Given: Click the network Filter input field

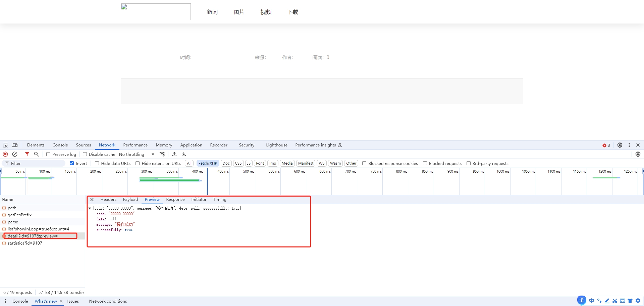Looking at the screenshot, I should point(34,163).
